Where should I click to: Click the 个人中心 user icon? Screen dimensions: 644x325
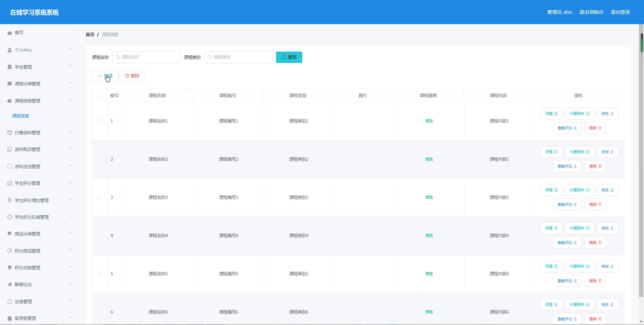pyautogui.click(x=10, y=50)
